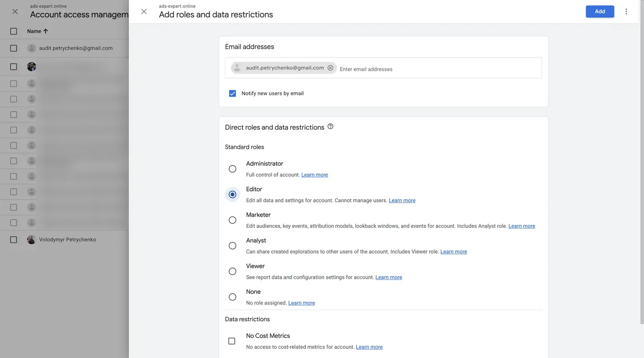Select the Analyst role radio button
This screenshot has width=644, height=358.
coord(232,246)
